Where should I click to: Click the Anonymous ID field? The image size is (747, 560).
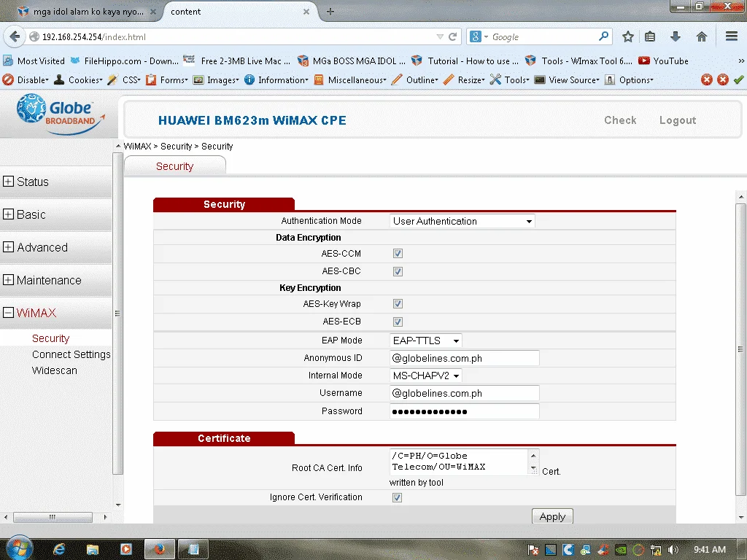click(x=465, y=358)
